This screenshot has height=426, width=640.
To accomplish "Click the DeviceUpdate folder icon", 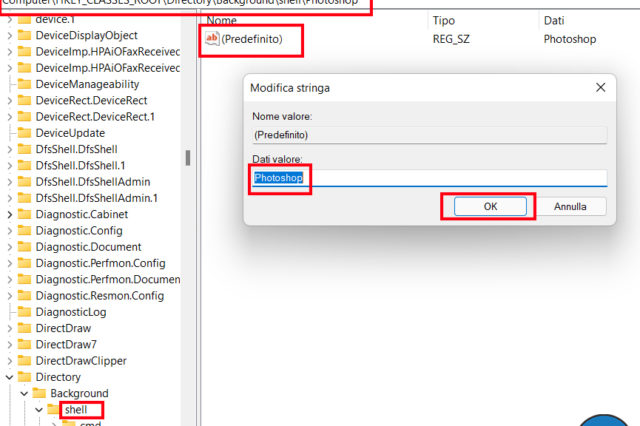I will [x=24, y=133].
